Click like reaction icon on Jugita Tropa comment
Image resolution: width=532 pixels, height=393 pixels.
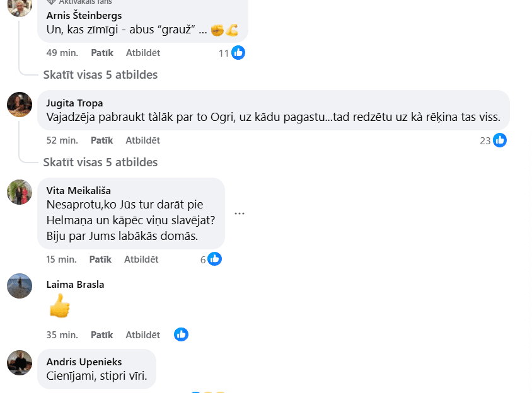(500, 140)
